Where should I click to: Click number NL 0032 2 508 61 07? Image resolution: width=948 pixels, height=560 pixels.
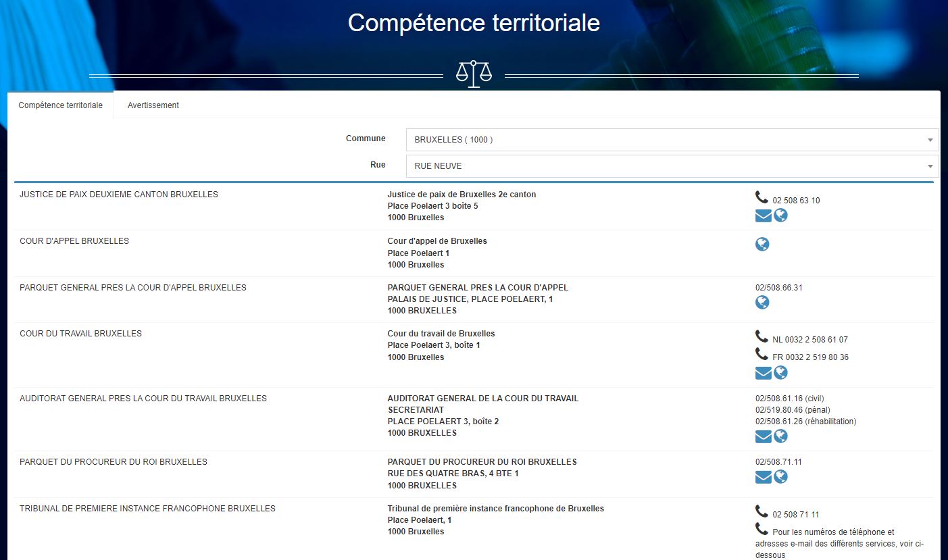(x=810, y=340)
